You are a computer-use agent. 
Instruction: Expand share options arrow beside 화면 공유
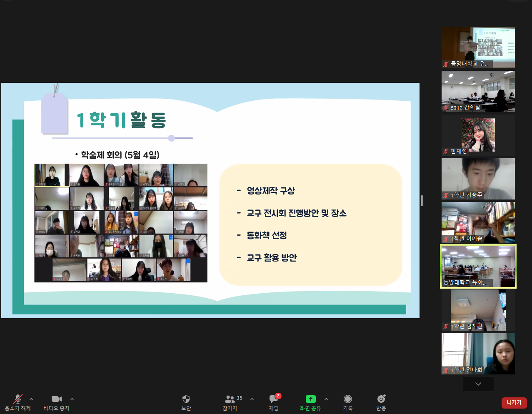[326, 399]
